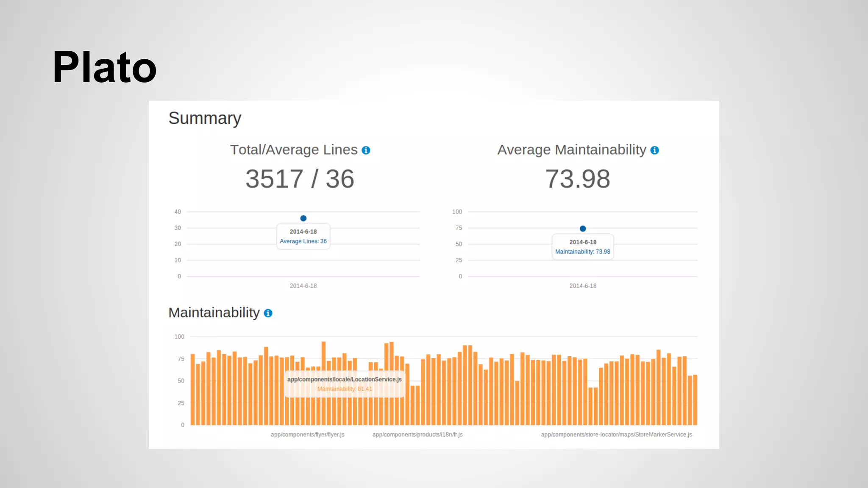
Task: Click info icon beside Average Maintainability
Action: click(654, 150)
